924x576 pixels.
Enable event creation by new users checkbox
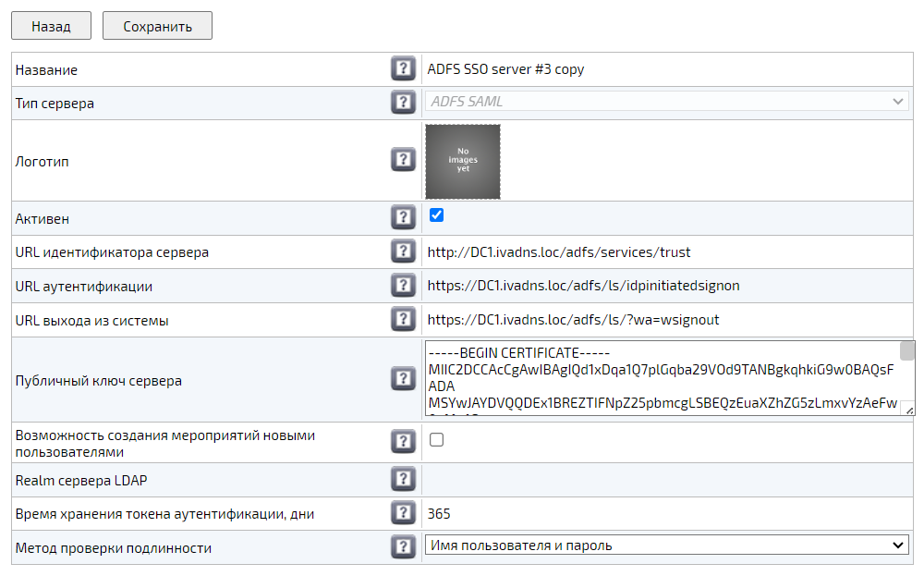coord(437,440)
